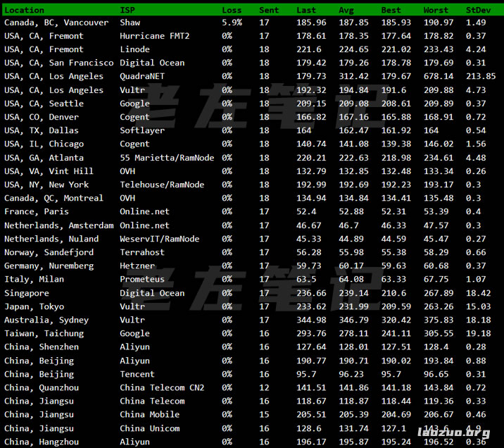Click 'Hurricane FMT2' ISP text
Image resolution: width=504 pixels, height=448 pixels.
[x=155, y=36]
